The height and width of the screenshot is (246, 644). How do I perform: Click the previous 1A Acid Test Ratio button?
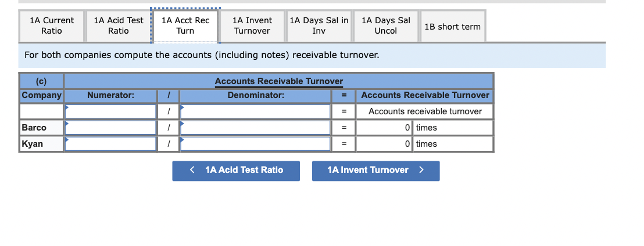pyautogui.click(x=236, y=171)
